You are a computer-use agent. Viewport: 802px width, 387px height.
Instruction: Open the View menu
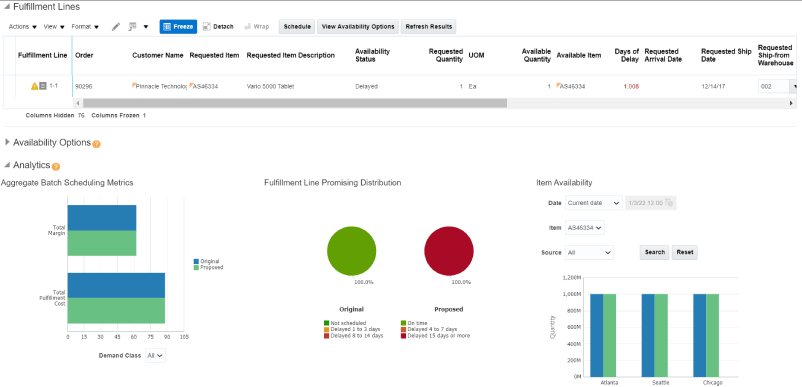click(54, 27)
